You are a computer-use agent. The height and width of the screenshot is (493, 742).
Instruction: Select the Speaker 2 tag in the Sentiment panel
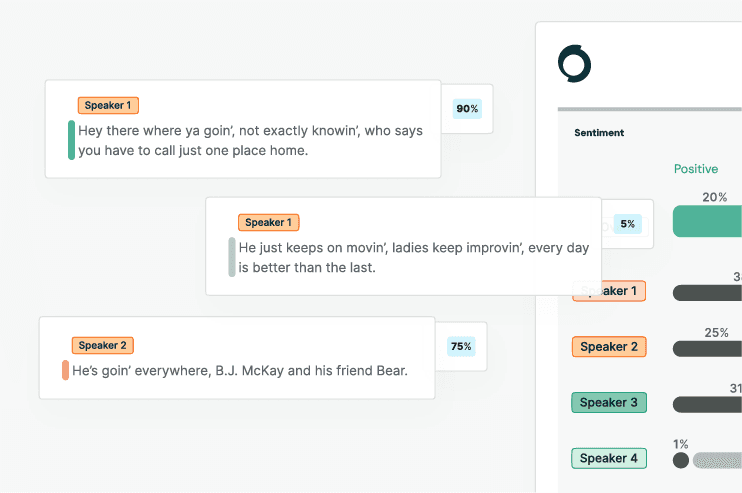coord(609,347)
